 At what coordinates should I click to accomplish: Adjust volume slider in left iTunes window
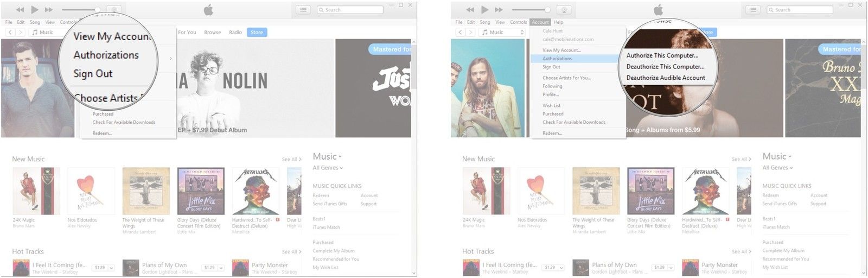click(x=81, y=10)
